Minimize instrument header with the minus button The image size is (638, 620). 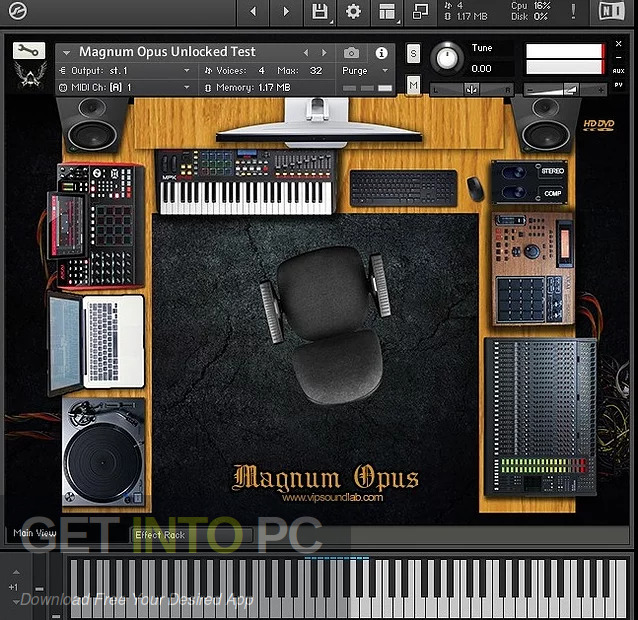coord(618,57)
